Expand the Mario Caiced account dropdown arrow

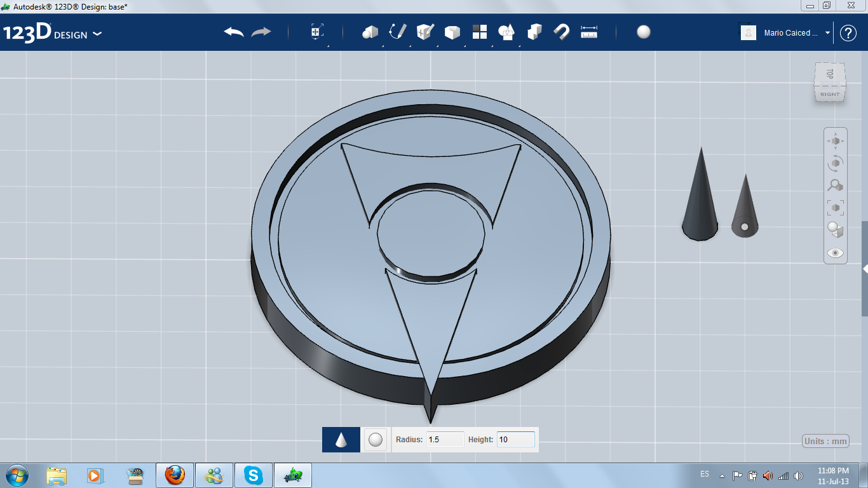(827, 33)
